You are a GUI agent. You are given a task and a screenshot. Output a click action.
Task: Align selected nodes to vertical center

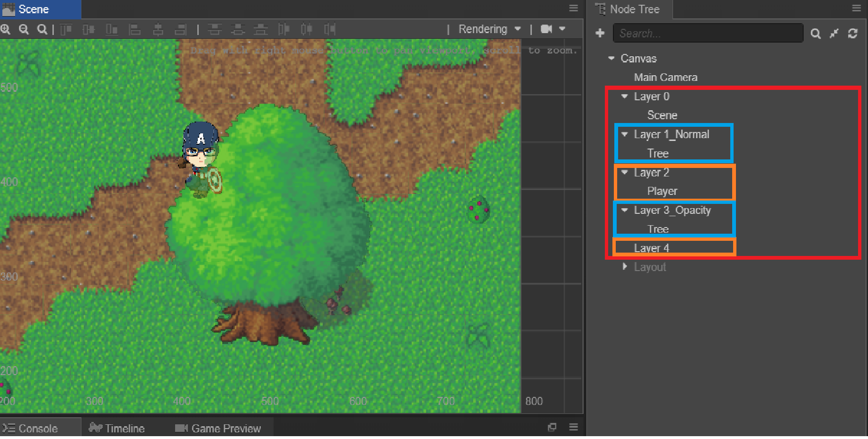(89, 29)
